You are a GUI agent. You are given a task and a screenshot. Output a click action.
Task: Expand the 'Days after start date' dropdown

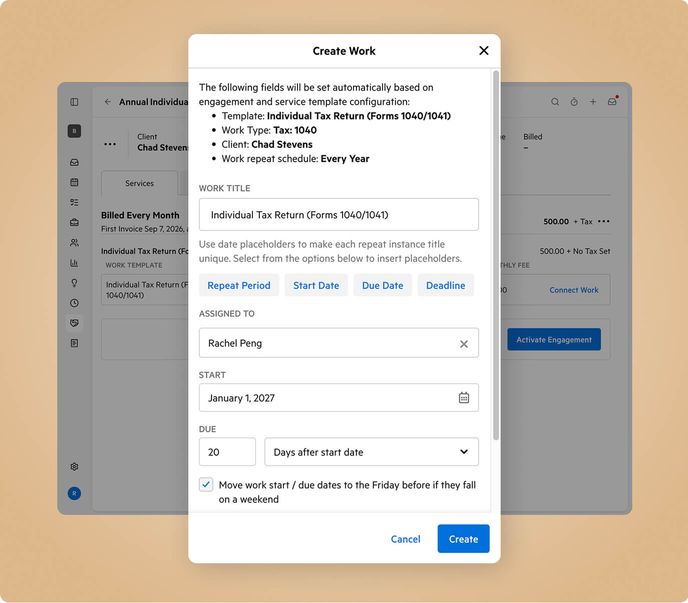point(371,452)
